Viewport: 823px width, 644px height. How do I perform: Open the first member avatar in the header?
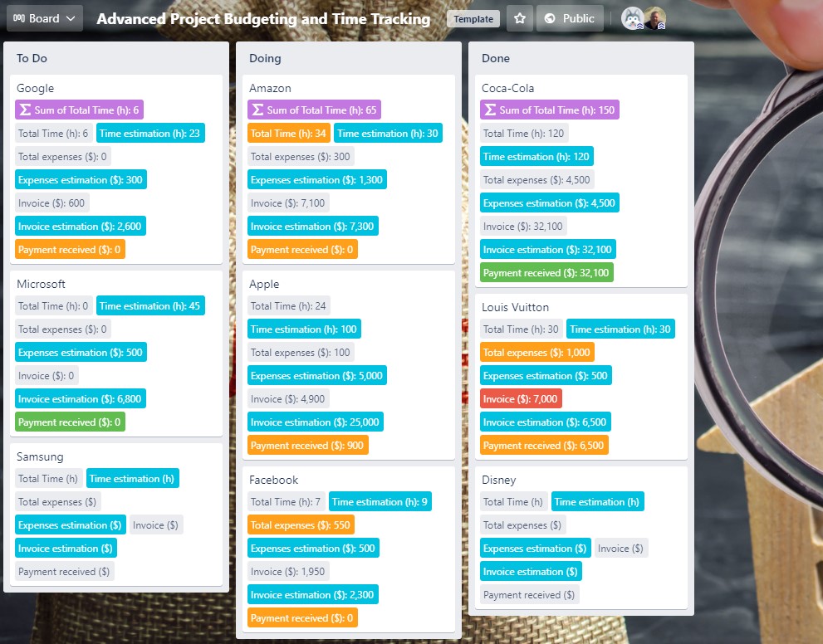point(633,17)
